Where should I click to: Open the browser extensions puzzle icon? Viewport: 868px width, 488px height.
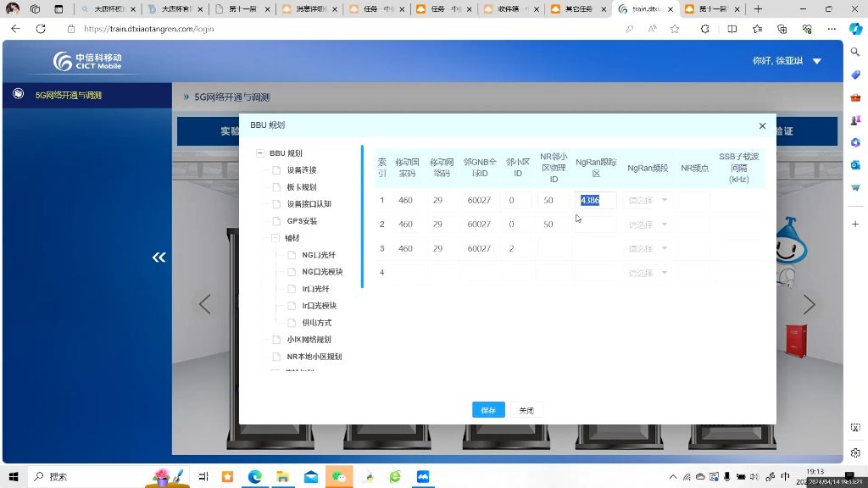pos(704,29)
